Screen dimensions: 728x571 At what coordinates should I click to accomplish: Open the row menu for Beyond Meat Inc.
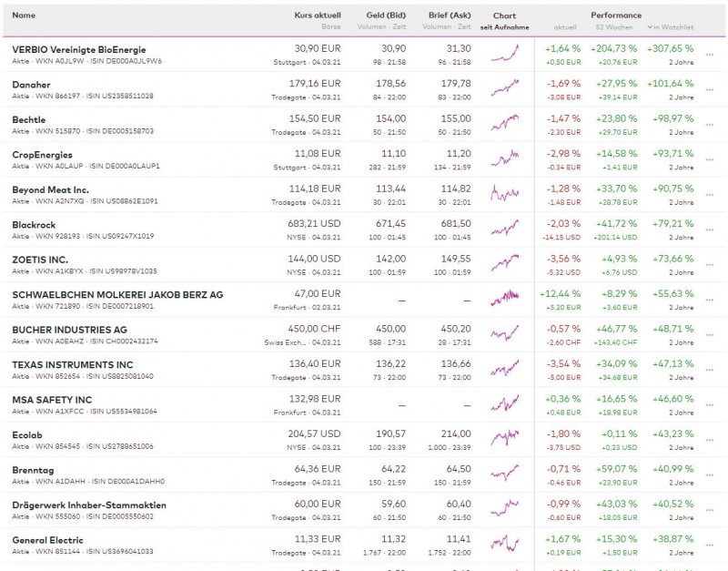coord(710,195)
